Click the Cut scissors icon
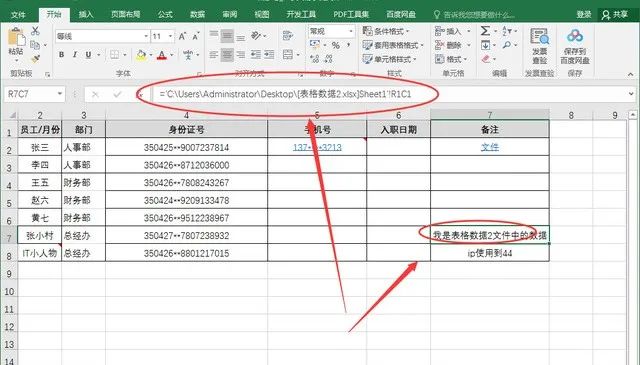The height and width of the screenshot is (365, 640). click(36, 31)
